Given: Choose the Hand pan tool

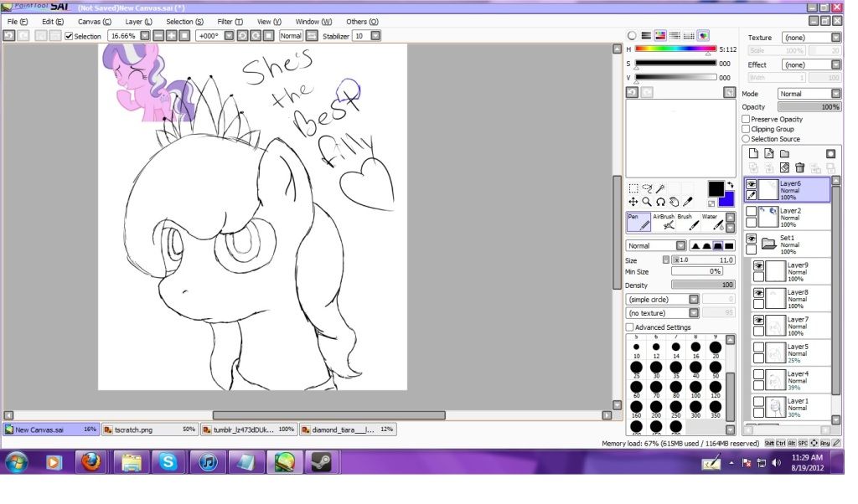Looking at the screenshot, I should tap(675, 202).
